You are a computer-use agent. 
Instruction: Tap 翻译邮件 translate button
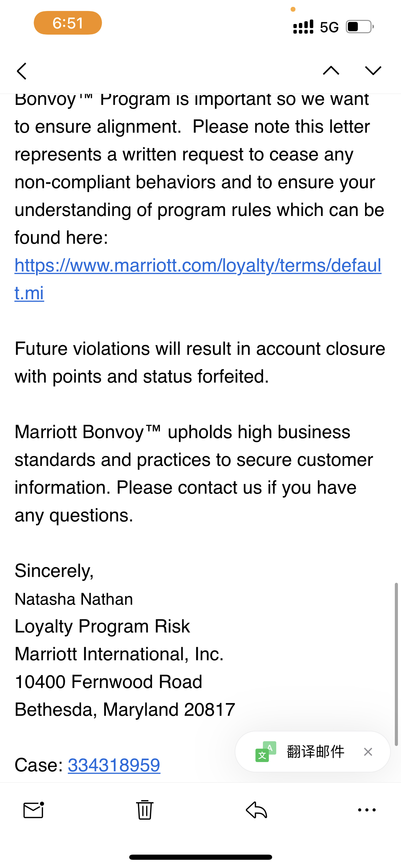(x=315, y=751)
